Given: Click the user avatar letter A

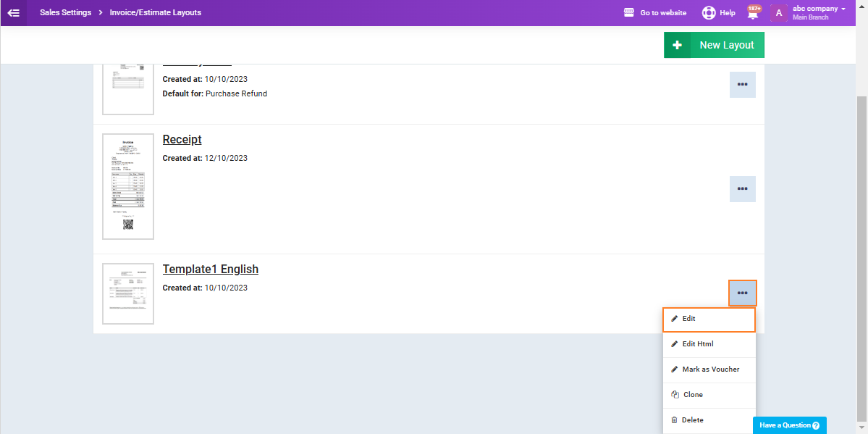Looking at the screenshot, I should pyautogui.click(x=778, y=12).
